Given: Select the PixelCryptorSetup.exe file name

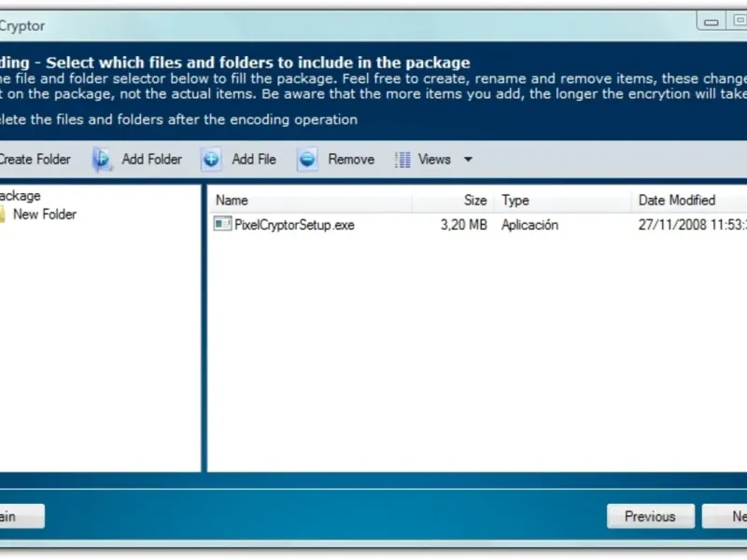Looking at the screenshot, I should [294, 225].
